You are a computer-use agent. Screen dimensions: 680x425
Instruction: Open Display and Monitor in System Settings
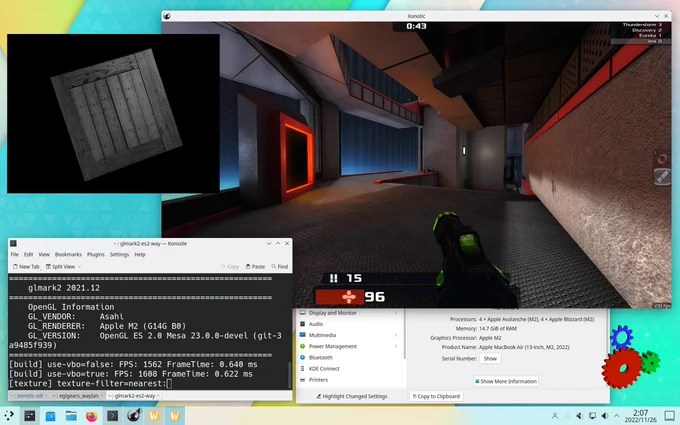point(350,313)
